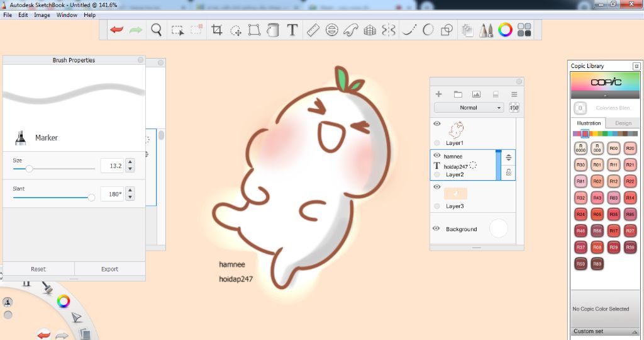Click the round marker below Layer3 eye
The image size is (644, 340).
point(437,206)
